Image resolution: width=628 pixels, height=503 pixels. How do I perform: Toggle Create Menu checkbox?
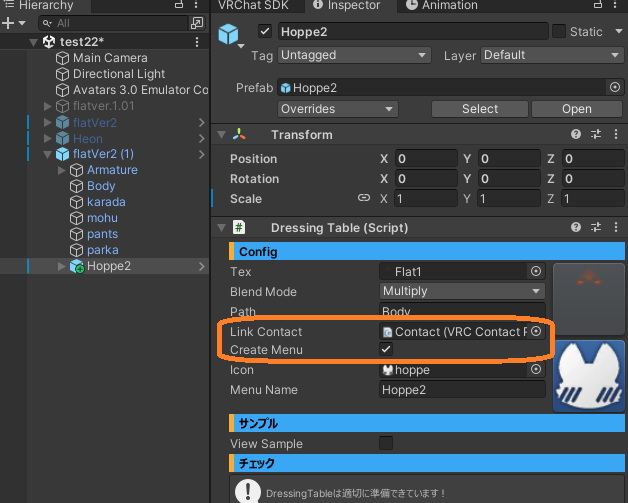[x=386, y=349]
